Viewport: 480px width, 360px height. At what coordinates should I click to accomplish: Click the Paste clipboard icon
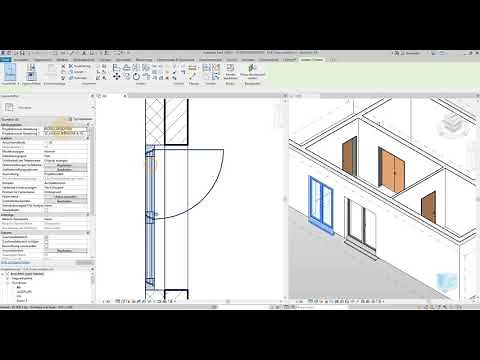(x=51, y=69)
